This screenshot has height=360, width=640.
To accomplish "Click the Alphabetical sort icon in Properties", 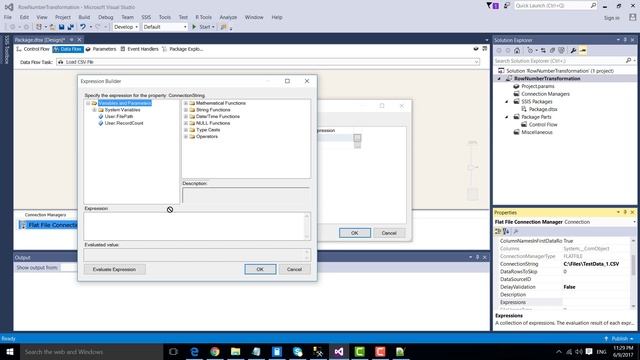I will point(506,231).
